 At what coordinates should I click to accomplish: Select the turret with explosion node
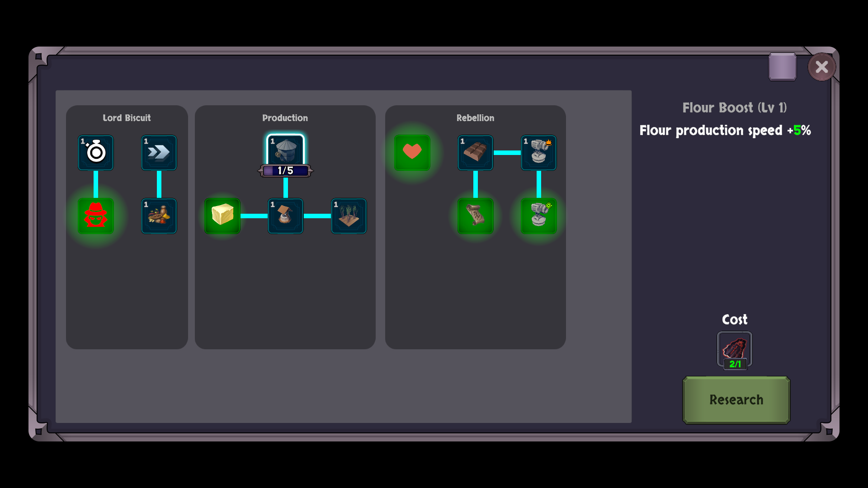click(x=539, y=153)
